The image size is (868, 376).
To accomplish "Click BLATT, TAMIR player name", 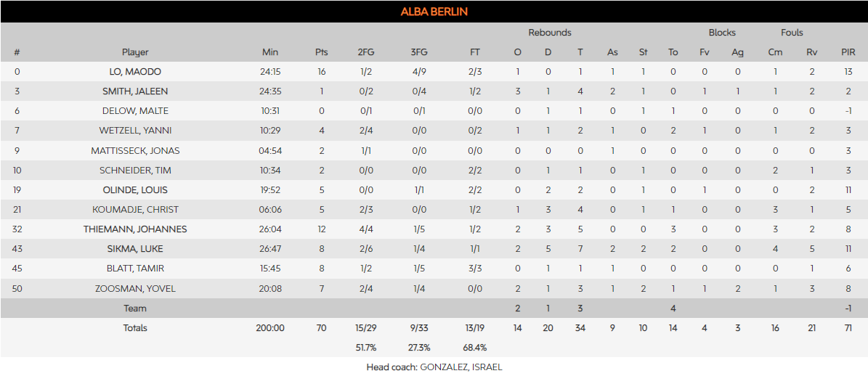I will pos(135,269).
